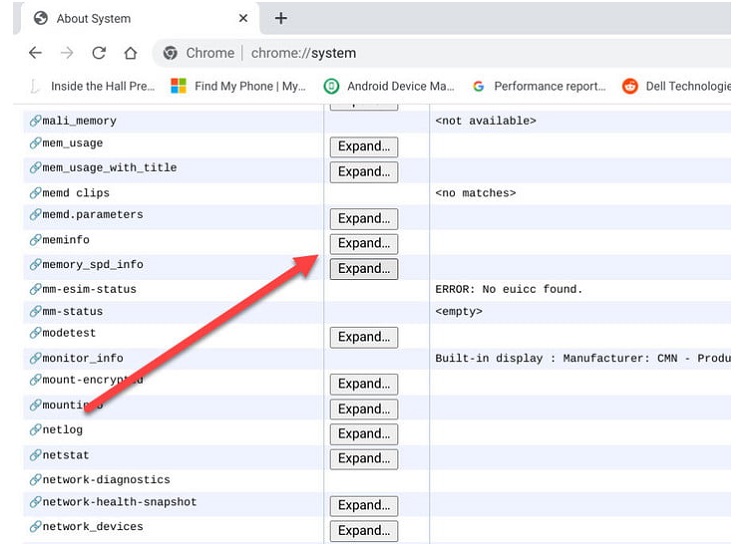Click Microsoft logo icon in bookmarks bar
750x544 pixels.
point(178,86)
